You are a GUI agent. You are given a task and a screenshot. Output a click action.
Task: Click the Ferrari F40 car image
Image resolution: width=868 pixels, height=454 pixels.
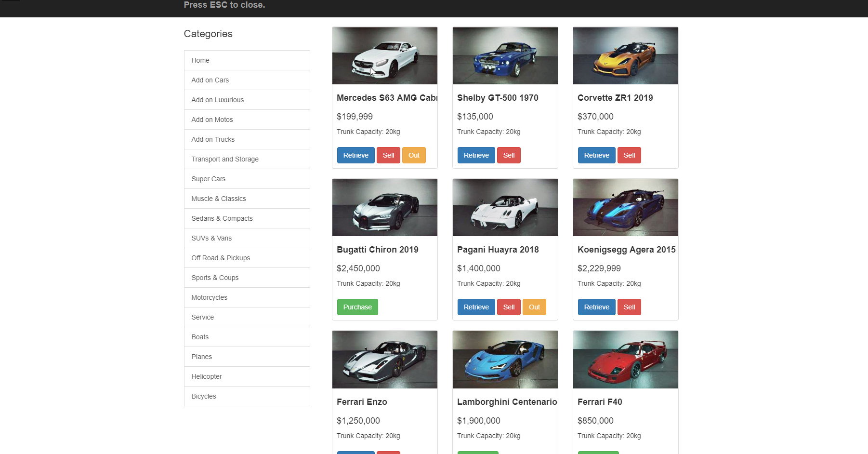point(626,360)
